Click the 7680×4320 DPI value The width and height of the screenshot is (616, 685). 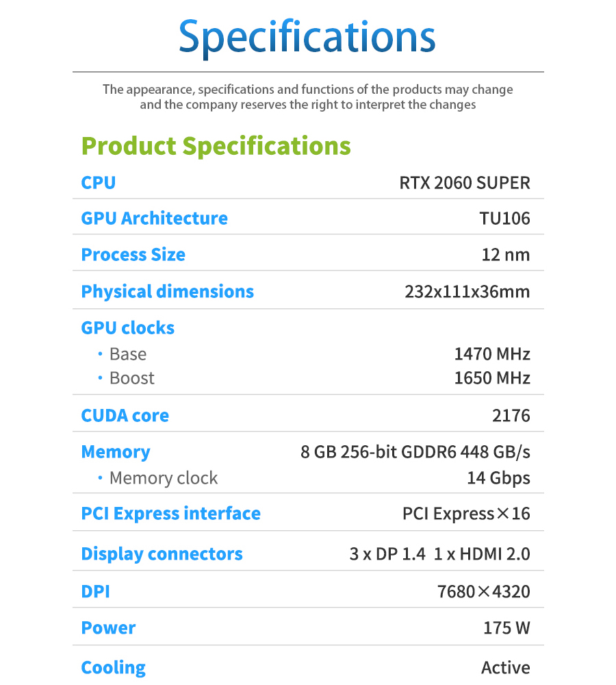pyautogui.click(x=484, y=591)
